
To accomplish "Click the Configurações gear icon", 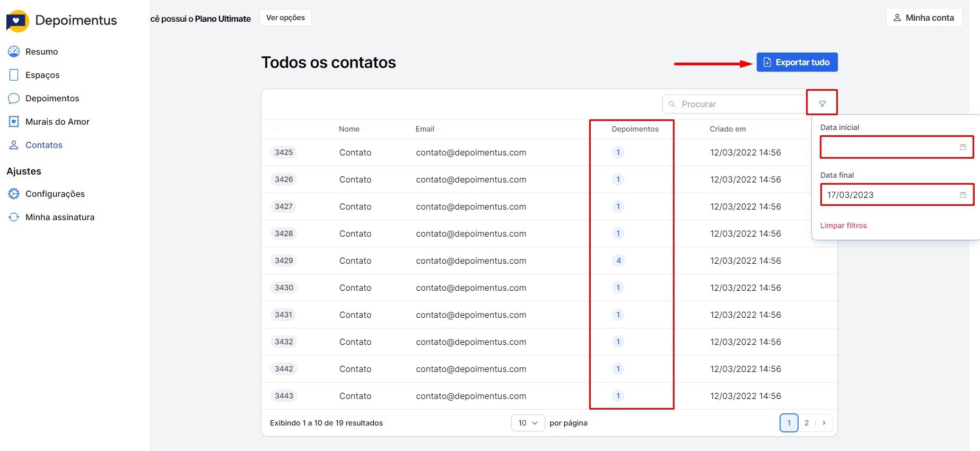I will point(14,194).
